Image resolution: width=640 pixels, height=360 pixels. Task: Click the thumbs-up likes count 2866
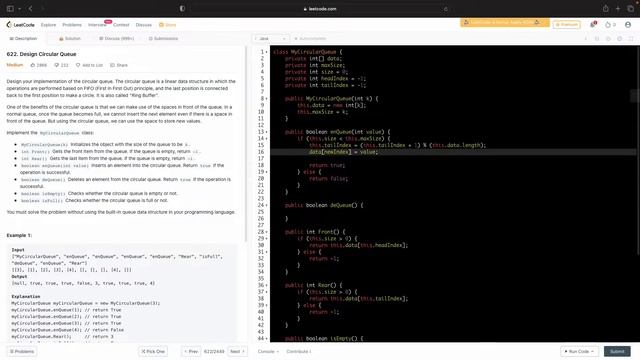coord(39,65)
